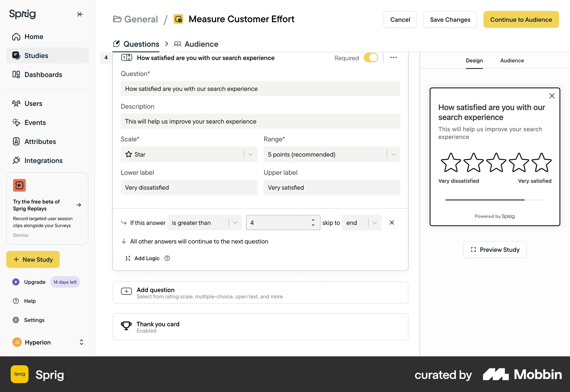
Task: Click the Add Logic help question-mark icon
Action: [167, 258]
